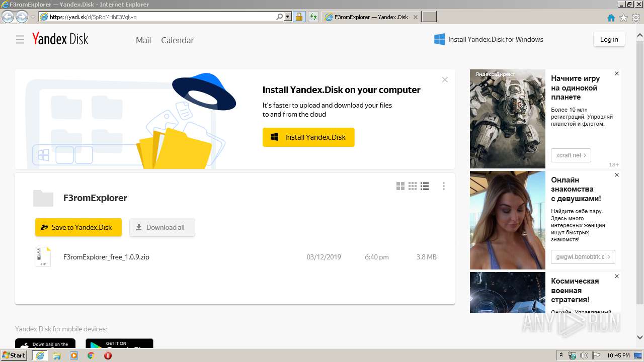Image resolution: width=644 pixels, height=362 pixels.
Task: Click the security lock icon
Action: point(299,17)
